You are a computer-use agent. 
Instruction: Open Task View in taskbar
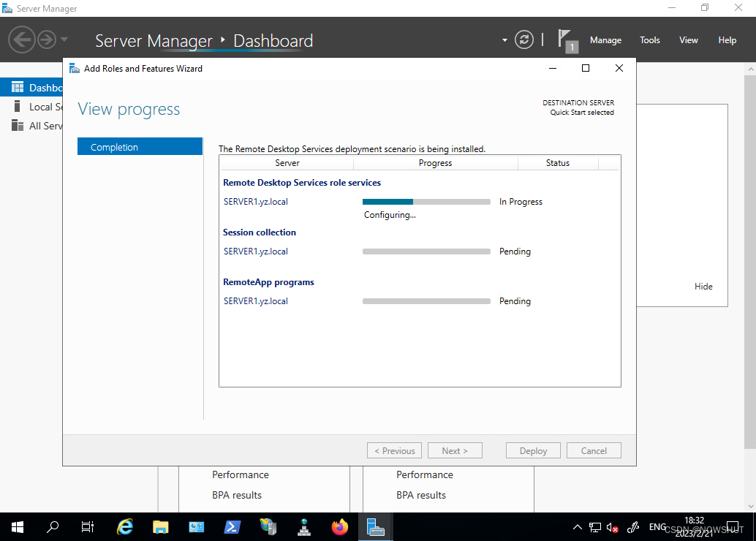pos(88,527)
